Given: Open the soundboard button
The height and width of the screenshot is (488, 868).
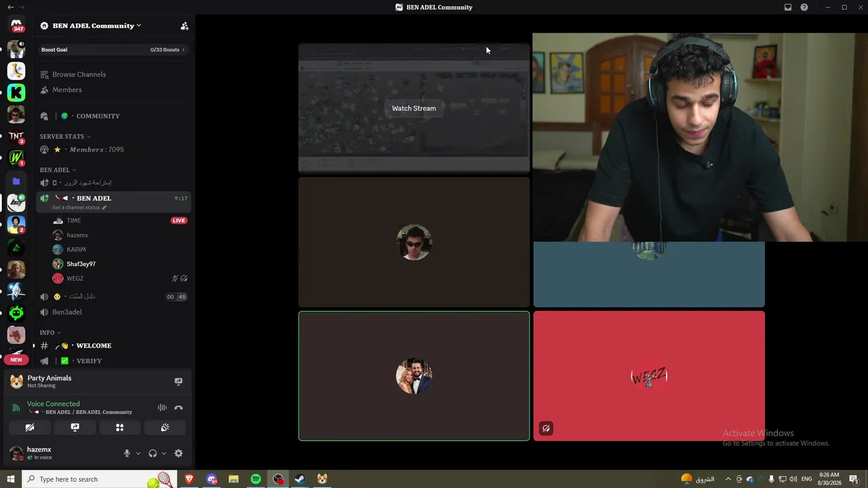Looking at the screenshot, I should (x=165, y=428).
